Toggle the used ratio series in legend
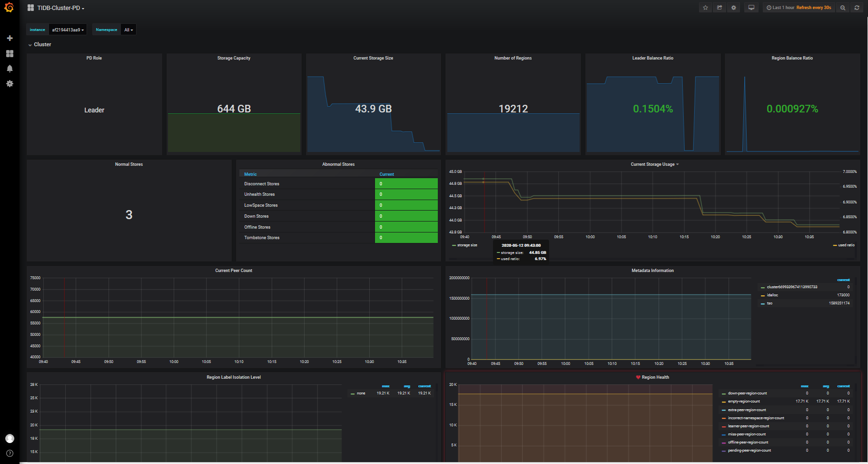The width and height of the screenshot is (868, 464). 846,245
